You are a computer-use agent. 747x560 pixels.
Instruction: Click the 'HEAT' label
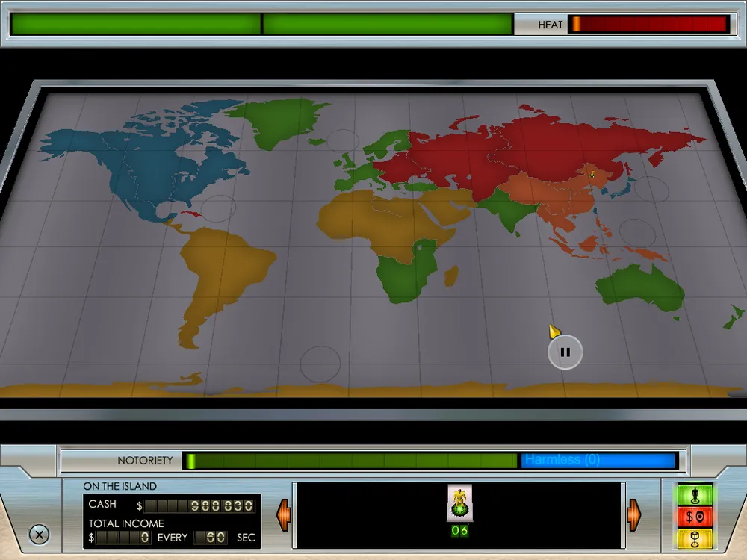pos(551,25)
